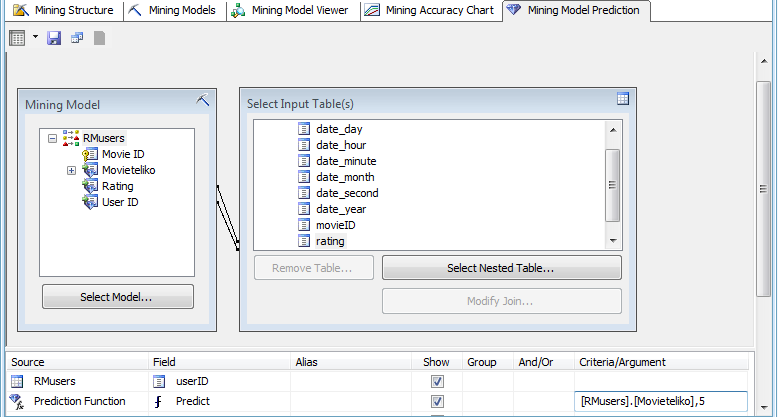
Task: Switch to the Mining Structure tab
Action: pos(64,10)
